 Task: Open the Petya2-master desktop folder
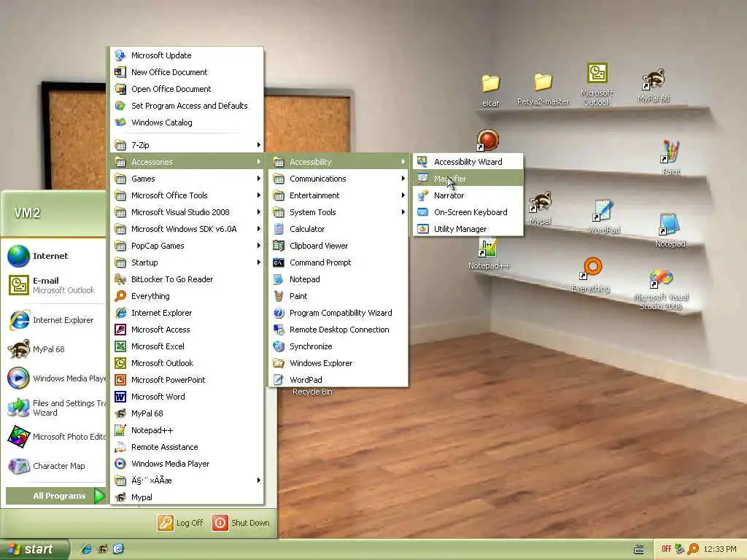point(543,89)
